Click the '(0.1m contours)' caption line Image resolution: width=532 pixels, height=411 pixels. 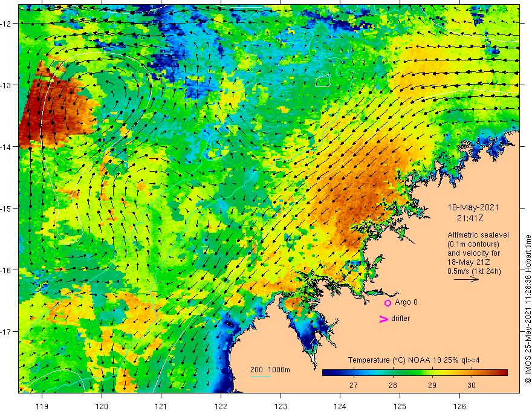pos(473,244)
